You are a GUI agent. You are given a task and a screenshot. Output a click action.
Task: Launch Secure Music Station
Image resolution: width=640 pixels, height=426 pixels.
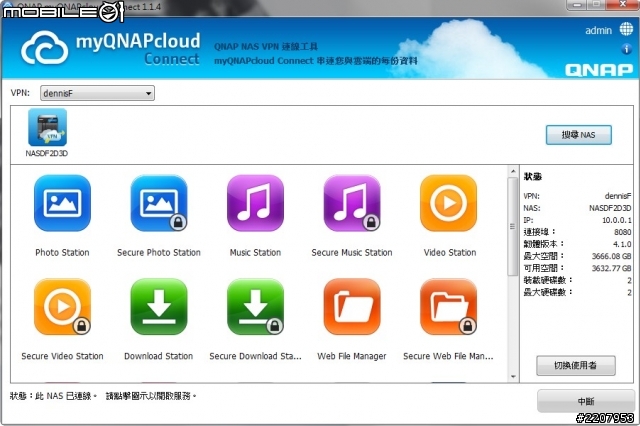pyautogui.click(x=352, y=203)
